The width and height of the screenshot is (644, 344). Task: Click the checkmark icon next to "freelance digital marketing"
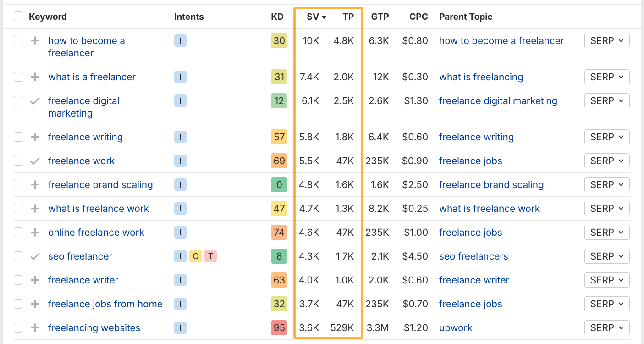click(x=34, y=100)
